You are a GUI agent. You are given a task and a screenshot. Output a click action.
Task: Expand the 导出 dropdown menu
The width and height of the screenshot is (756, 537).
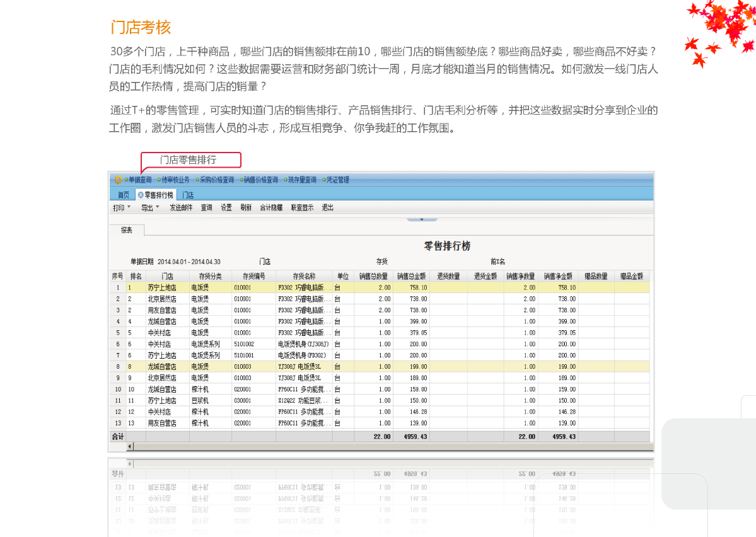(149, 207)
